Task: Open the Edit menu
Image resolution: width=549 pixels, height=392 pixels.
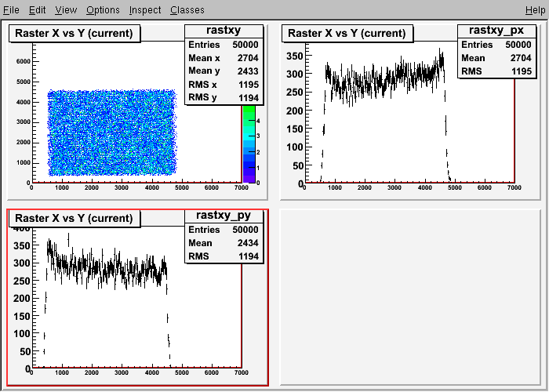Action: coord(37,9)
